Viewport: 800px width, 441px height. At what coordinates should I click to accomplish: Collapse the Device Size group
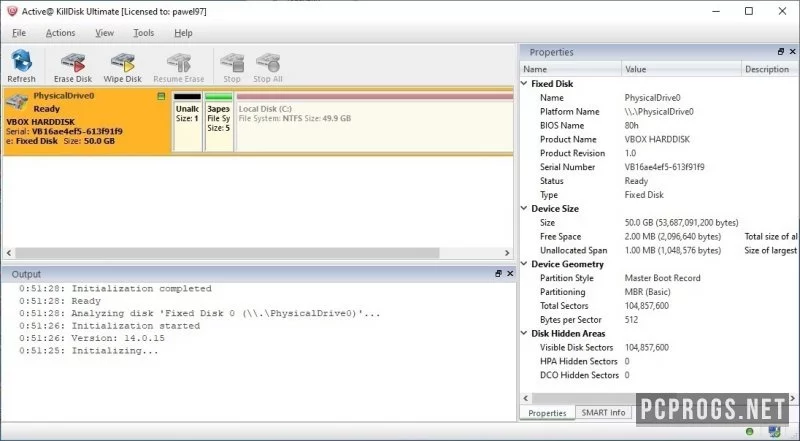pos(524,208)
